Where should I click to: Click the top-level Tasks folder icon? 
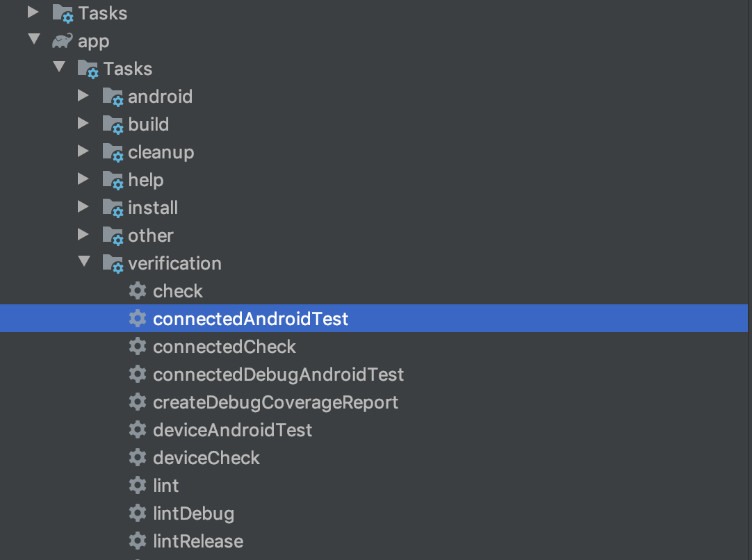click(63, 13)
